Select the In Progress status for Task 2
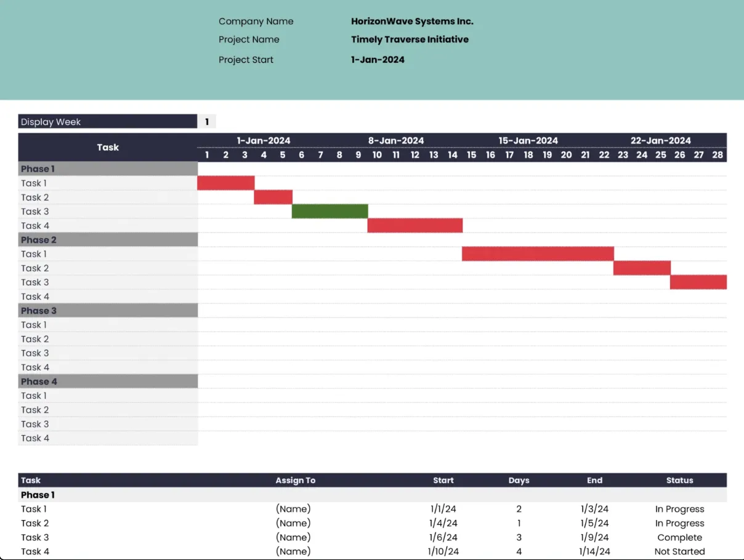The image size is (744, 560). pos(680,523)
